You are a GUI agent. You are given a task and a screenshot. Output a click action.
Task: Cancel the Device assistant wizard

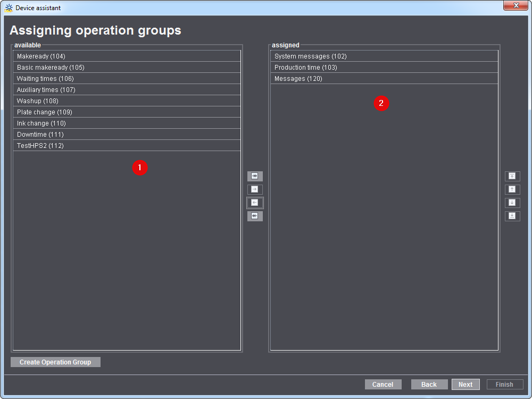[383, 385]
